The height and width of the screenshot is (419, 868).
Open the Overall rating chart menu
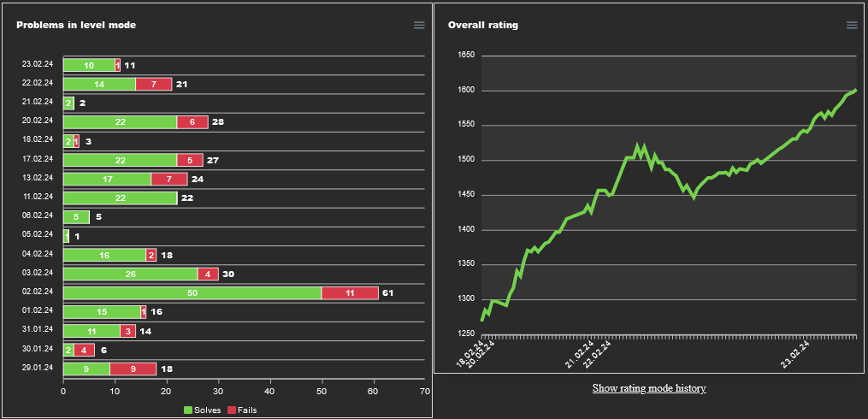pyautogui.click(x=852, y=26)
